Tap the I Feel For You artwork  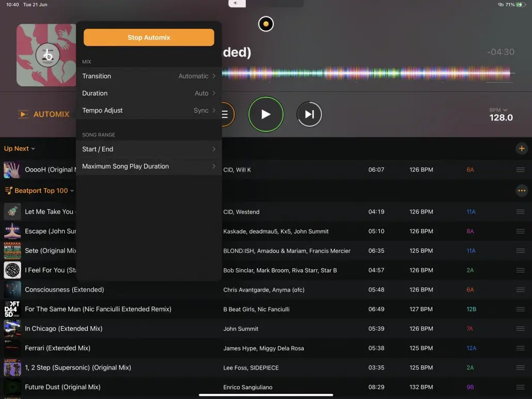12,270
